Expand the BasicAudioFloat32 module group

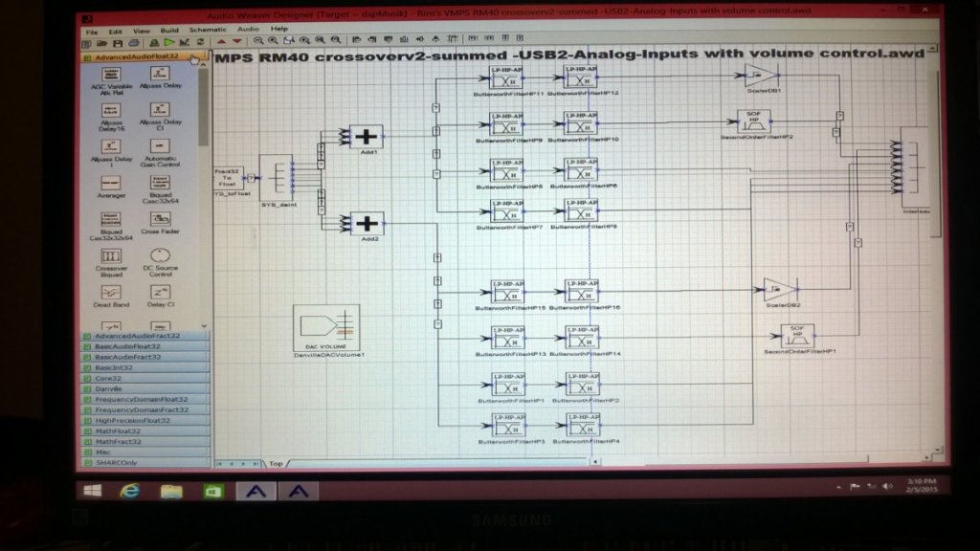[x=145, y=346]
